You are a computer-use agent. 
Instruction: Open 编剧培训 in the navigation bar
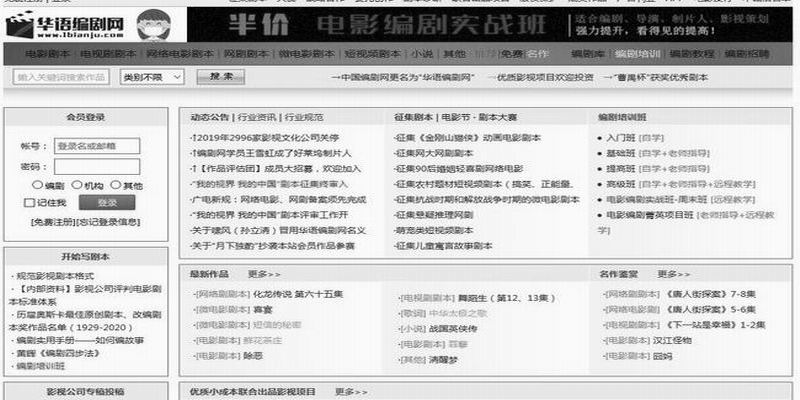coord(637,54)
